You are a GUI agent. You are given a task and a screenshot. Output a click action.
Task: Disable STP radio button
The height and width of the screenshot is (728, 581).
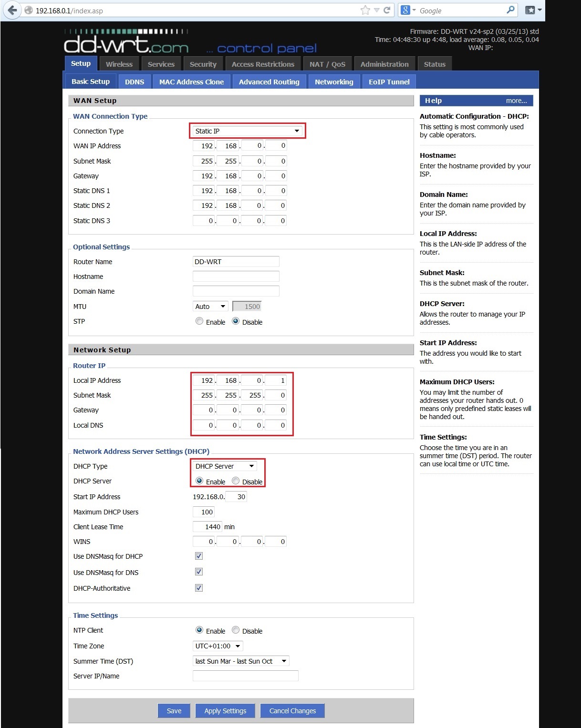(x=236, y=321)
